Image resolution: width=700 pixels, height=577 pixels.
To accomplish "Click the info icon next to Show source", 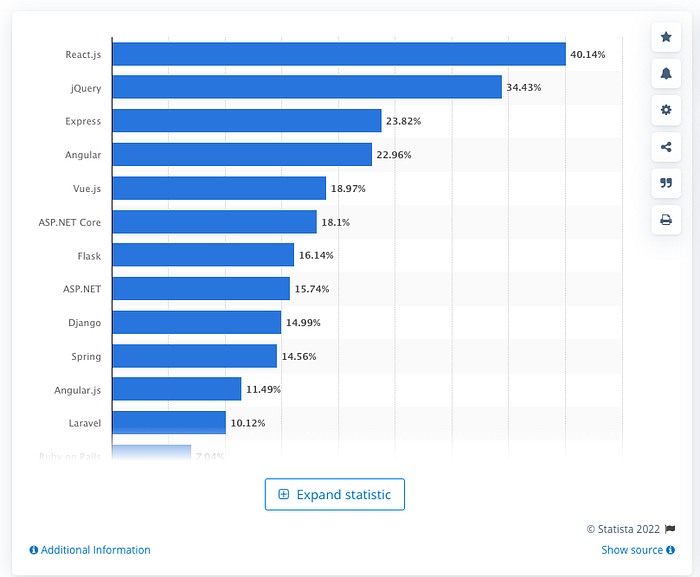I will pyautogui.click(x=670, y=550).
